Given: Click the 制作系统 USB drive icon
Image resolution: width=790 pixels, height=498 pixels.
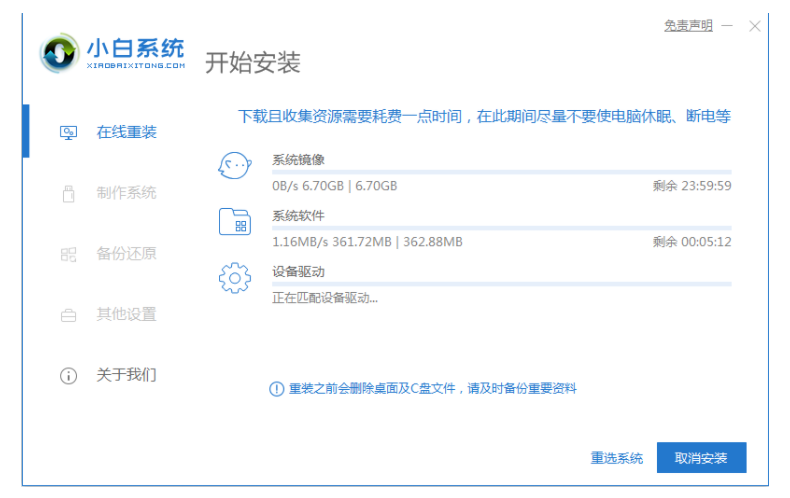Looking at the screenshot, I should click(x=68, y=193).
